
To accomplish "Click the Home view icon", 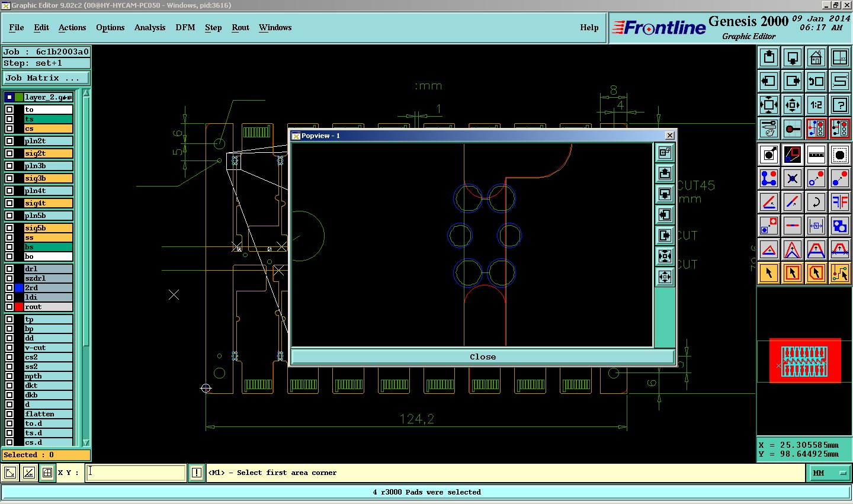I will click(x=816, y=57).
